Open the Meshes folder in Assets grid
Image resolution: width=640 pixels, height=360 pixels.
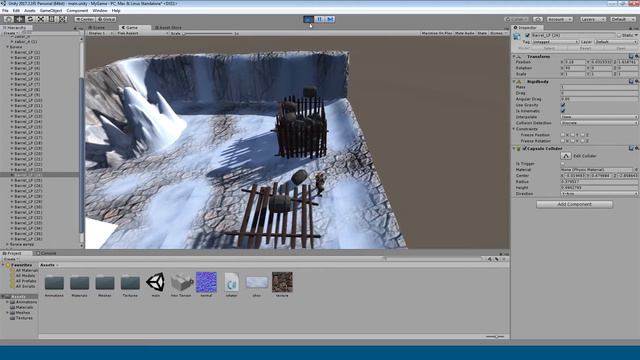105,282
